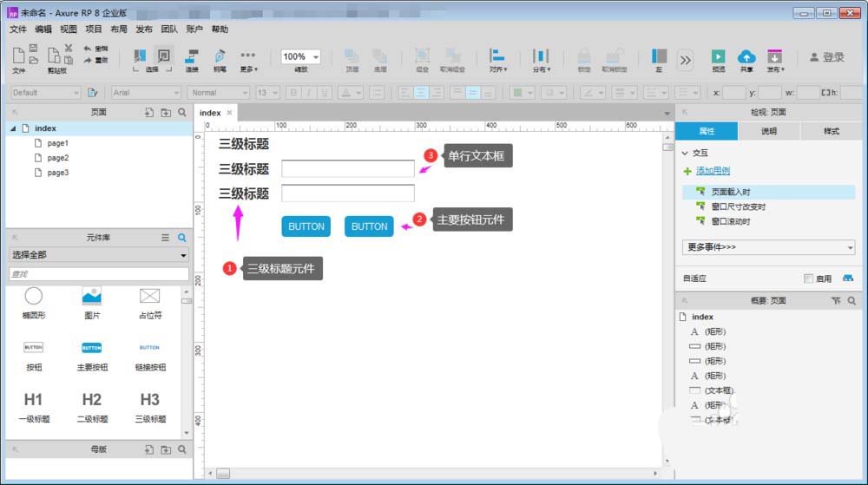This screenshot has width=868, height=485.
Task: Open the Arial font dropdown
Action: 146,92
